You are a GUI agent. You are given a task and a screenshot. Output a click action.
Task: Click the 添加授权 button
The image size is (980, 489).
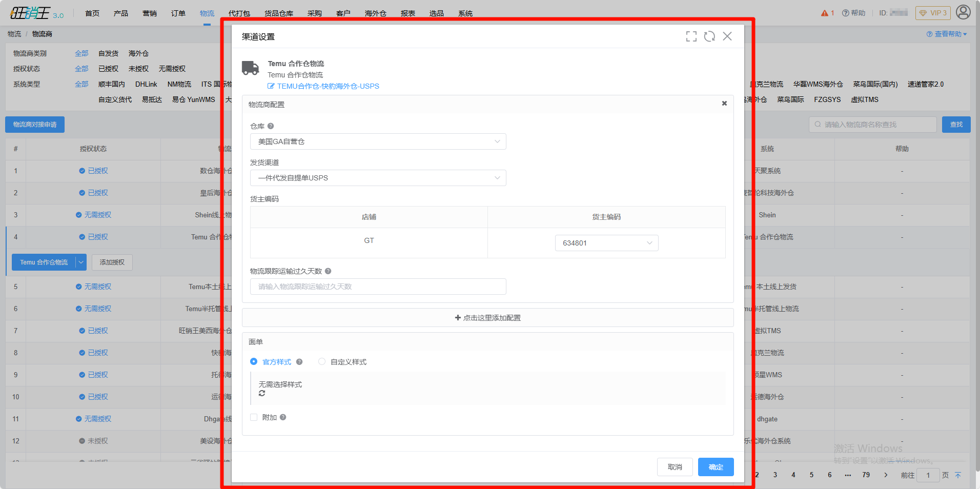click(x=112, y=262)
